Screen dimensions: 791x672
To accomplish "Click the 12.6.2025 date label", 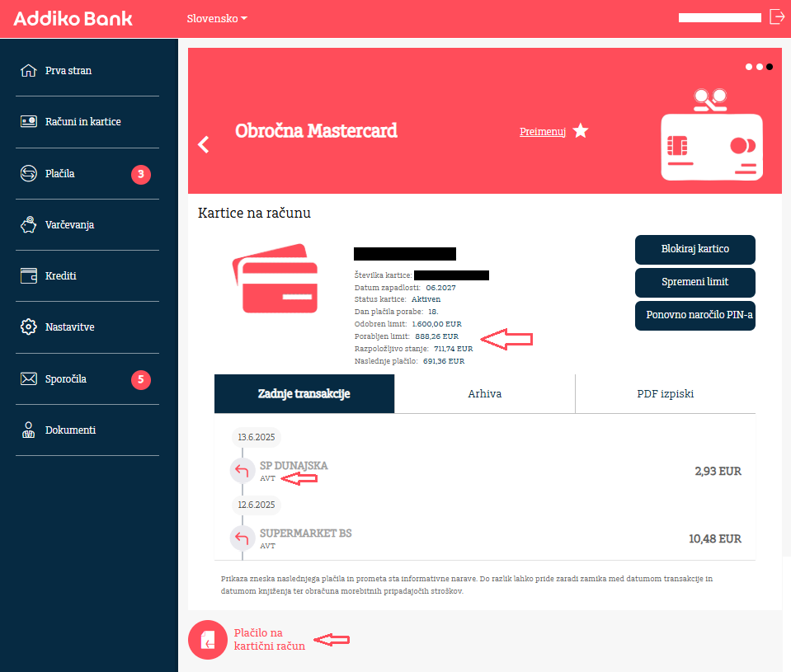I will coord(257,505).
